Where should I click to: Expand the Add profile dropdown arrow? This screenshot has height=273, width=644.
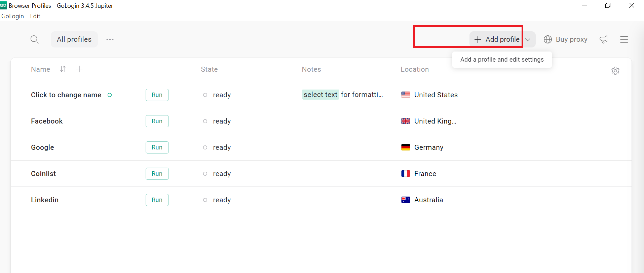click(528, 40)
